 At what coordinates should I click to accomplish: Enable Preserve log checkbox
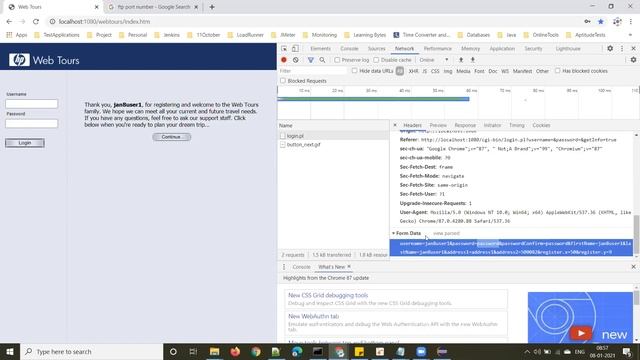coord(337,60)
